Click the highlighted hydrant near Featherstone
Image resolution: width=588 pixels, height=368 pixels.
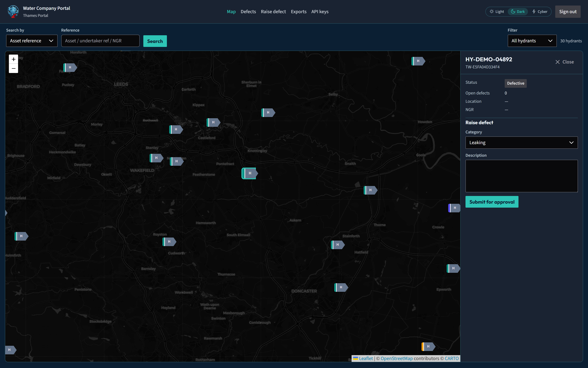click(x=250, y=173)
